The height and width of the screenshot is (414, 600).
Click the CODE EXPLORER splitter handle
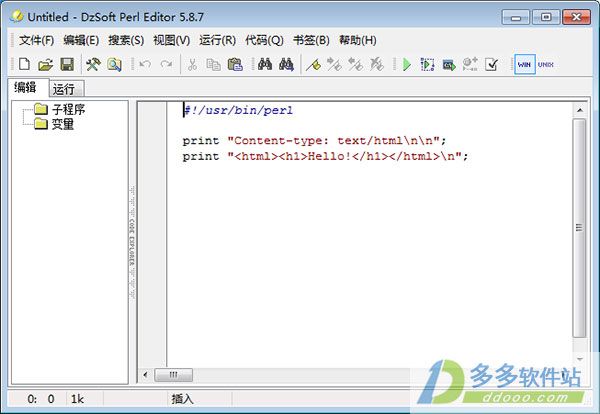coord(132,242)
